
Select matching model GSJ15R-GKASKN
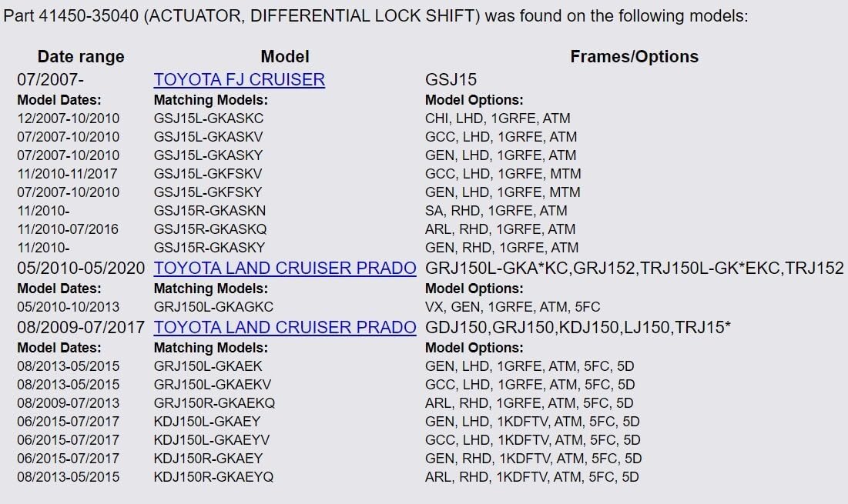[209, 211]
